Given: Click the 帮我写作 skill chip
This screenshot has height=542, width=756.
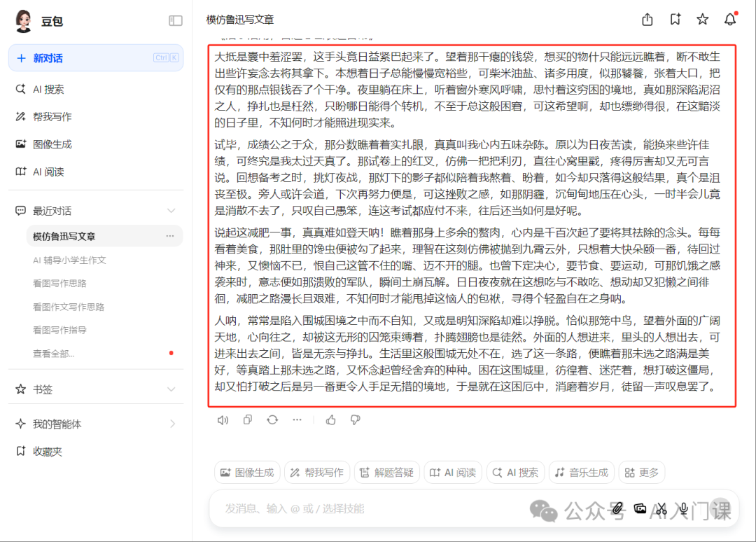Looking at the screenshot, I should point(317,473).
